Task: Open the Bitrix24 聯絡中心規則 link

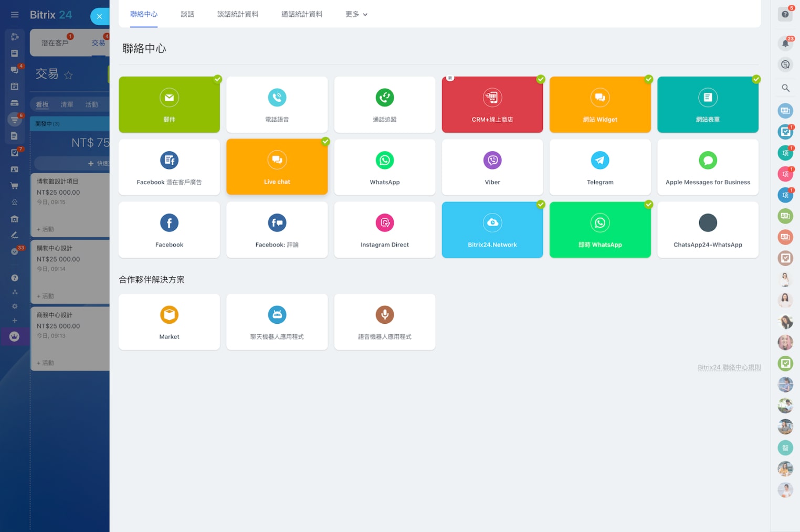Action: tap(729, 367)
